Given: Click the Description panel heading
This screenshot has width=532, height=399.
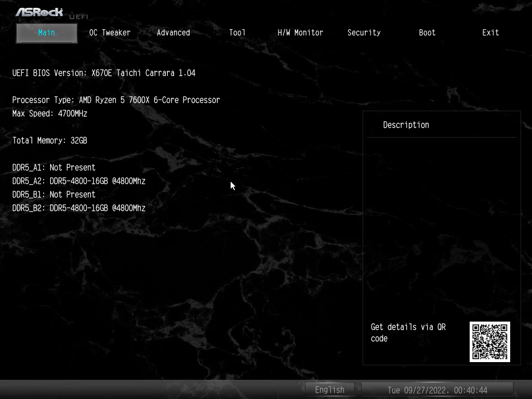Looking at the screenshot, I should (x=406, y=125).
